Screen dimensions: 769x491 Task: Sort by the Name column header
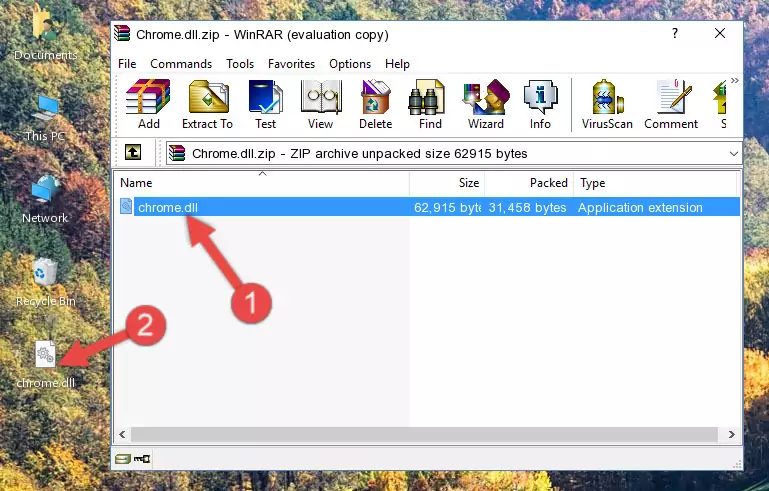point(262,183)
